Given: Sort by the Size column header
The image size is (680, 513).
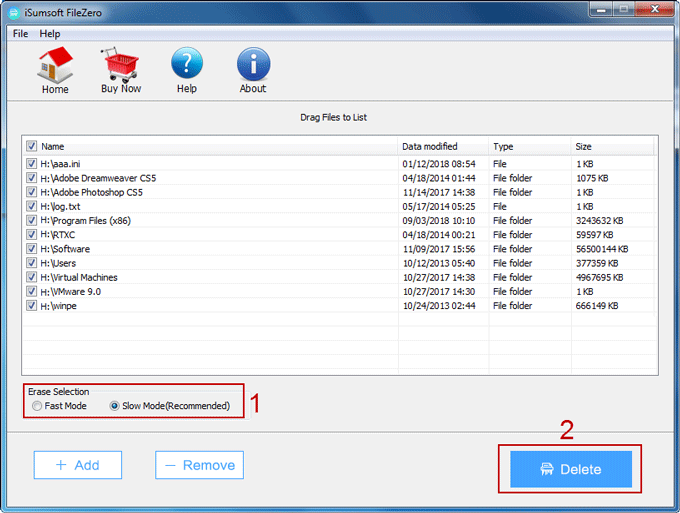Looking at the screenshot, I should coord(583,147).
